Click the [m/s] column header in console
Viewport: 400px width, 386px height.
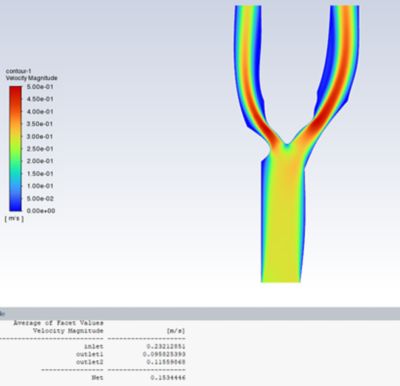[175, 331]
